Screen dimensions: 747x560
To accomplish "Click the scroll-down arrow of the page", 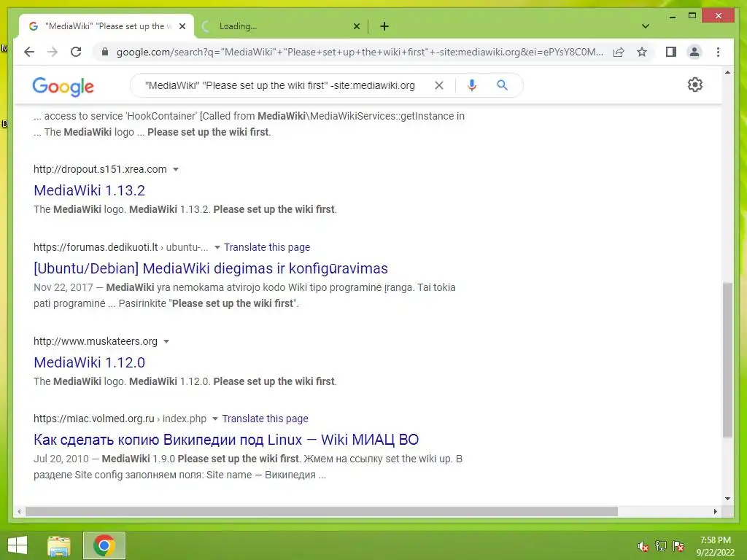I will click(727, 499).
